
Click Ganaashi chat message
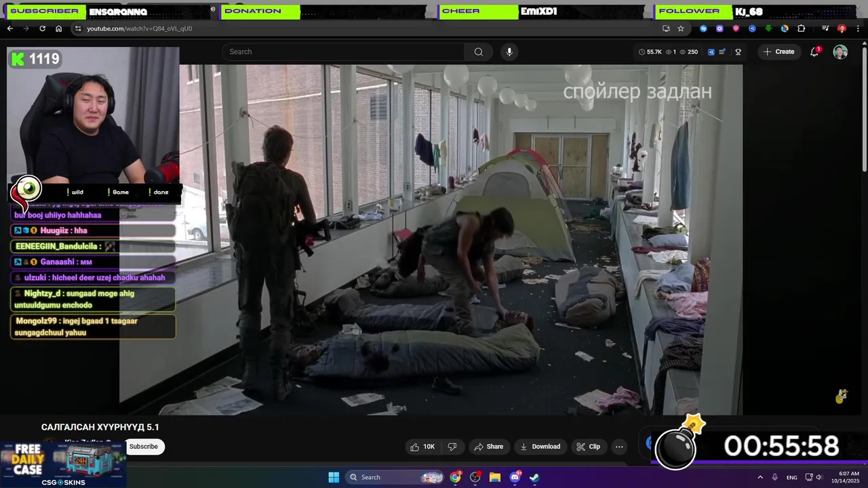93,262
